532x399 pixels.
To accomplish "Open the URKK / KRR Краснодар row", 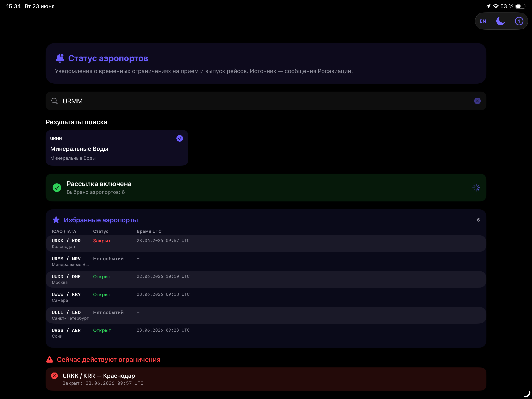I will (266, 244).
